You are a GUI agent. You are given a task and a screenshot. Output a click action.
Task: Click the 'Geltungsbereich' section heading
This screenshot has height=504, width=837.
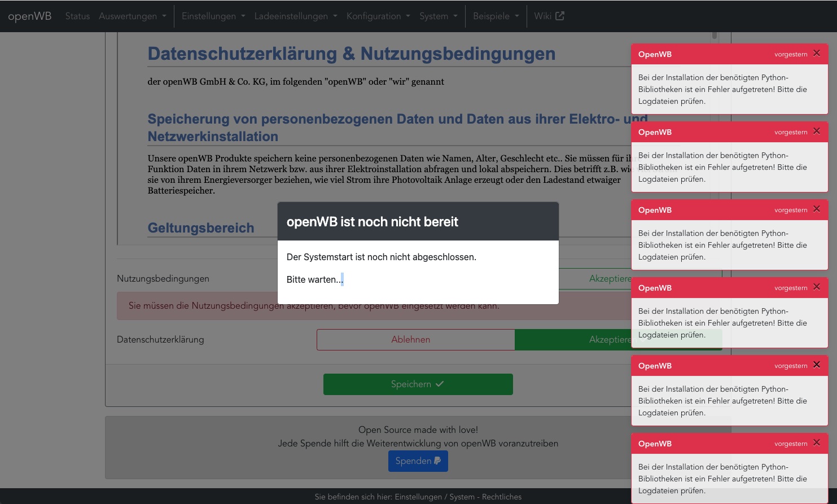tap(201, 228)
